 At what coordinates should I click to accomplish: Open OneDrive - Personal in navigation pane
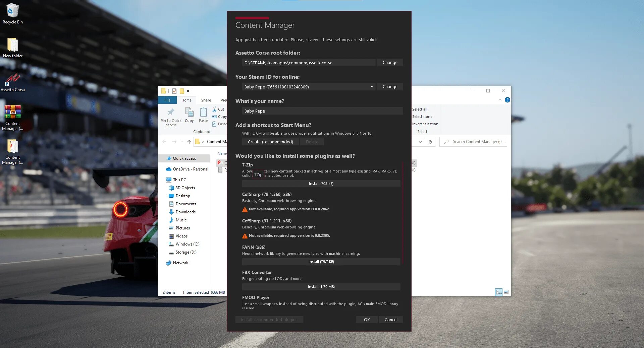pyautogui.click(x=187, y=169)
